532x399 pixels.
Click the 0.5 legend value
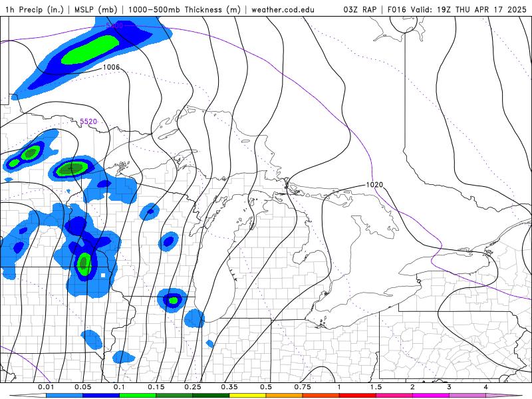click(x=266, y=387)
